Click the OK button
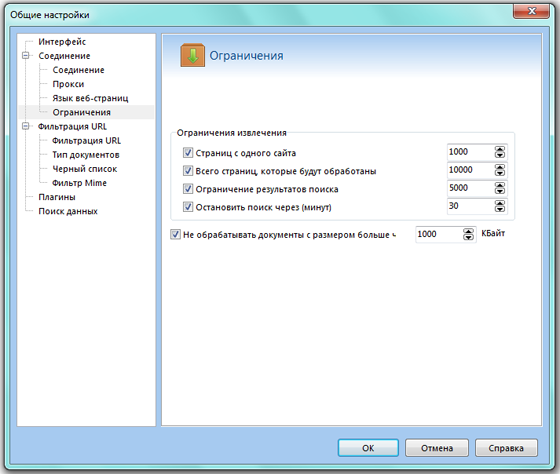560x474 pixels. point(368,448)
